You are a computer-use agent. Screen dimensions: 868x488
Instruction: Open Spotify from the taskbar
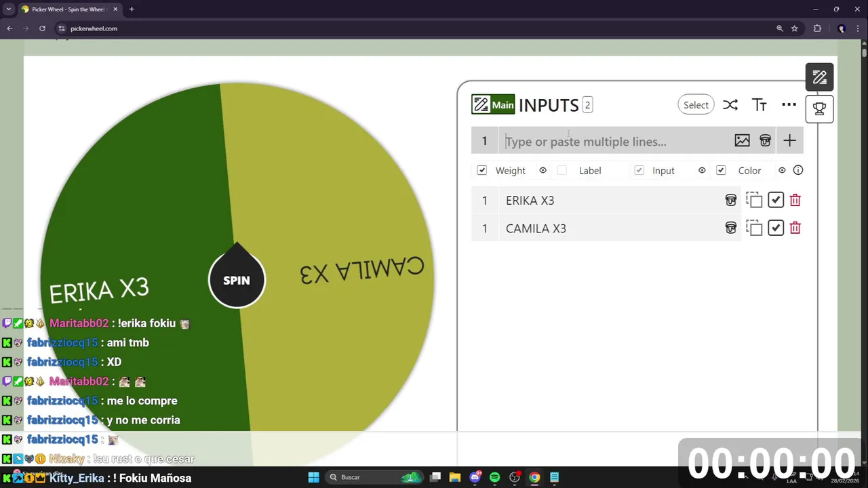click(494, 477)
